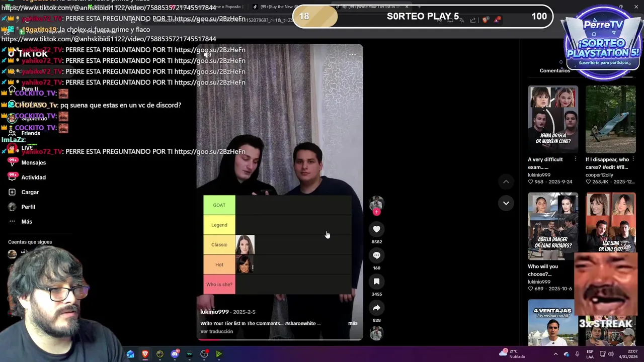Open comments via the speech bubble icon
The width and height of the screenshot is (644, 362).
pyautogui.click(x=376, y=255)
